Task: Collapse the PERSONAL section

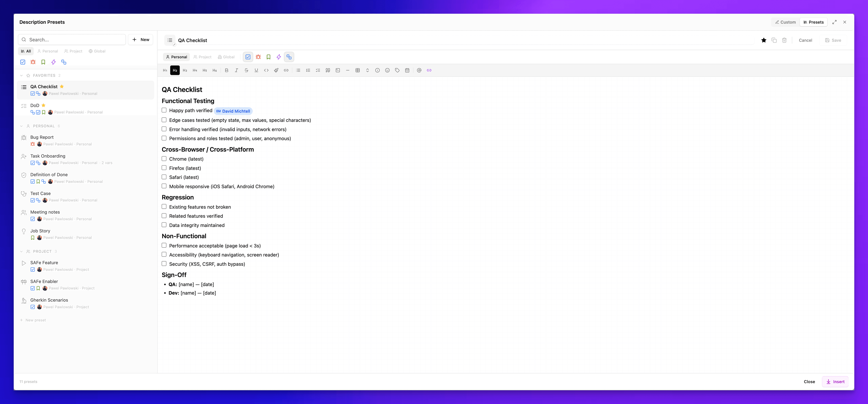Action: pyautogui.click(x=21, y=126)
